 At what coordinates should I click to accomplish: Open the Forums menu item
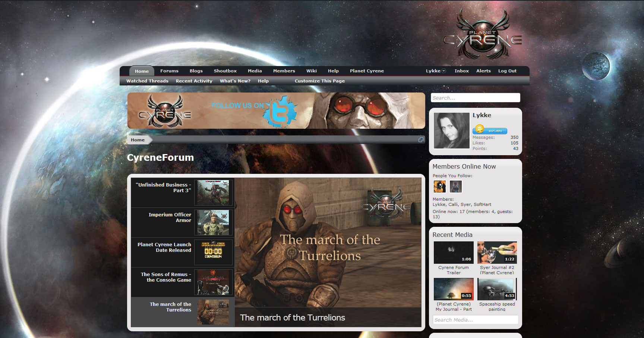coord(169,71)
